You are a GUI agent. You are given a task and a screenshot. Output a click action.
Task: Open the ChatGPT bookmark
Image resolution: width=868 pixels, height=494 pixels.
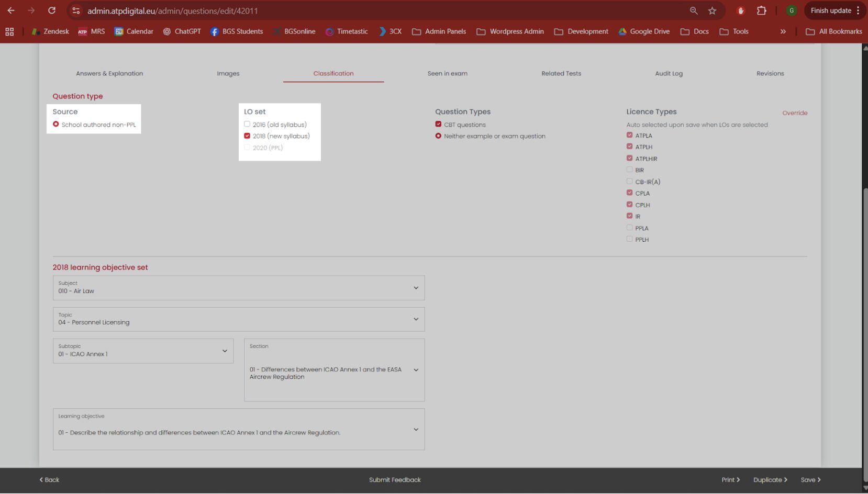coord(182,31)
